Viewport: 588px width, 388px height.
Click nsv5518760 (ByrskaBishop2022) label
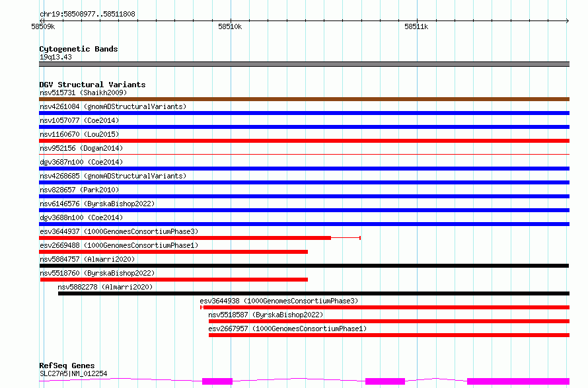97,273
